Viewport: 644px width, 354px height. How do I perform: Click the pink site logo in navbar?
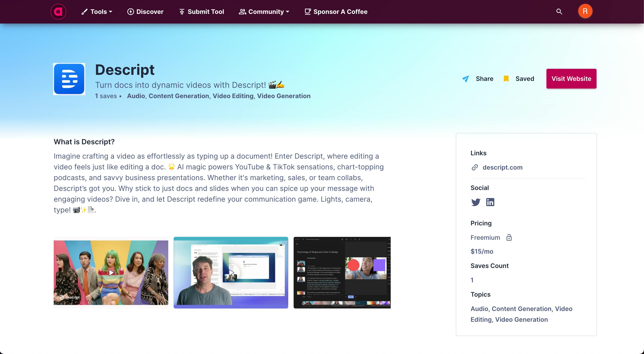click(x=58, y=11)
